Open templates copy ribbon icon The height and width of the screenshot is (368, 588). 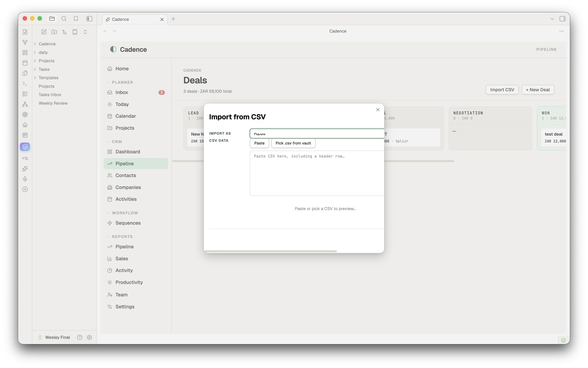[25, 73]
